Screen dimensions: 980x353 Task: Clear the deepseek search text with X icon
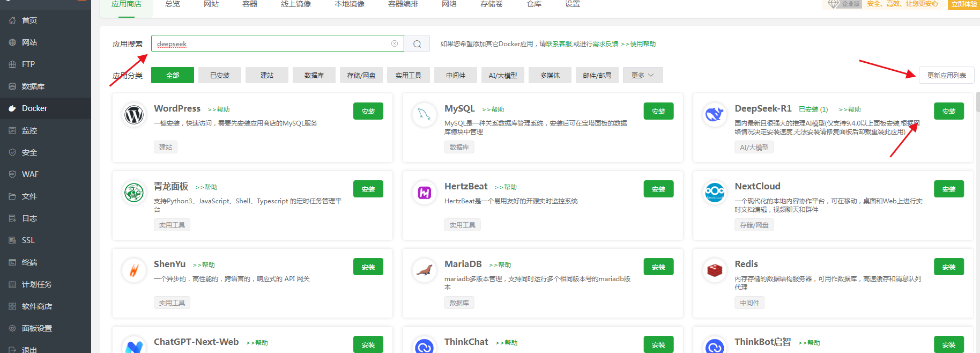(x=395, y=43)
